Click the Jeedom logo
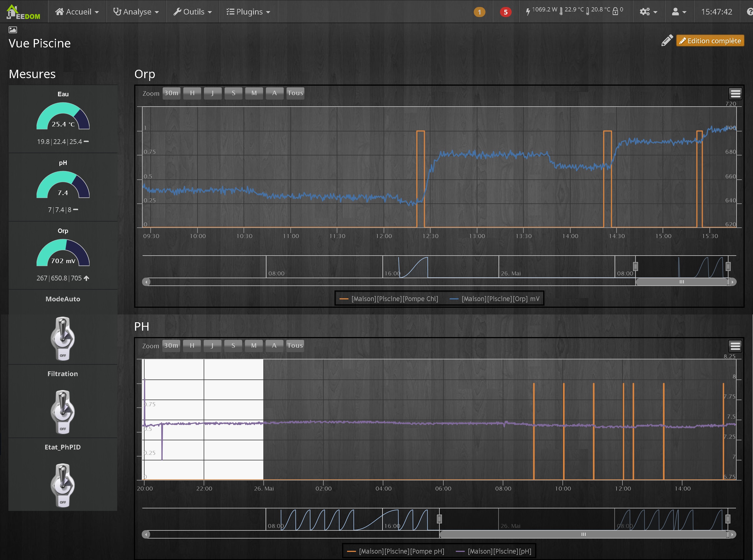 (23, 12)
